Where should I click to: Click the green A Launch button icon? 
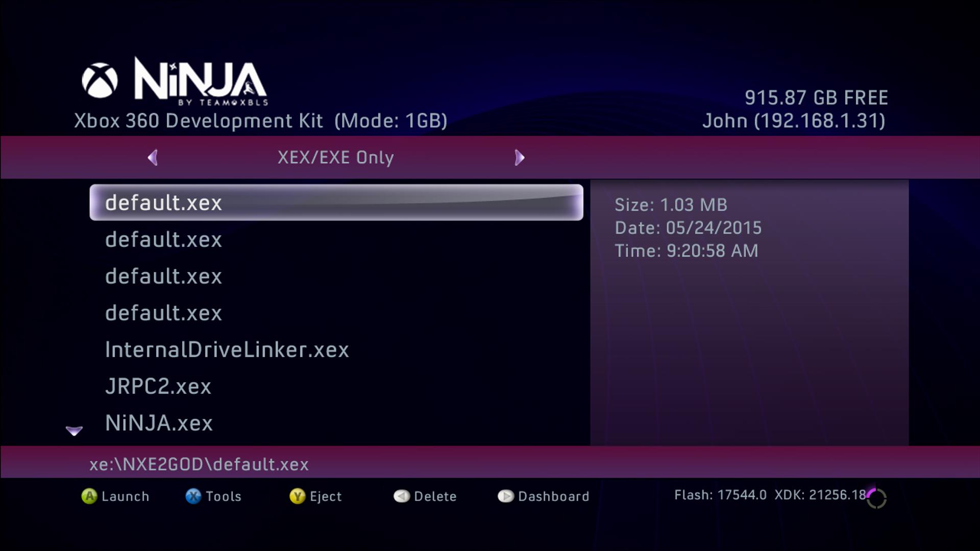pyautogui.click(x=89, y=496)
